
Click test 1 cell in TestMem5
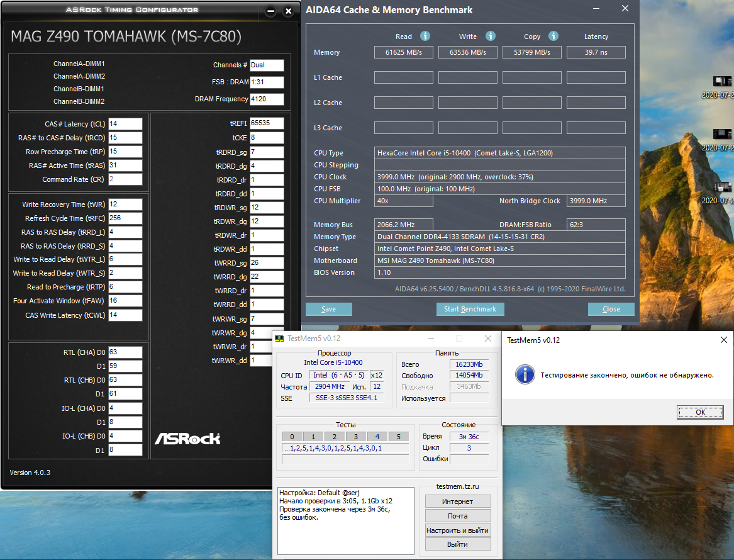(x=313, y=437)
